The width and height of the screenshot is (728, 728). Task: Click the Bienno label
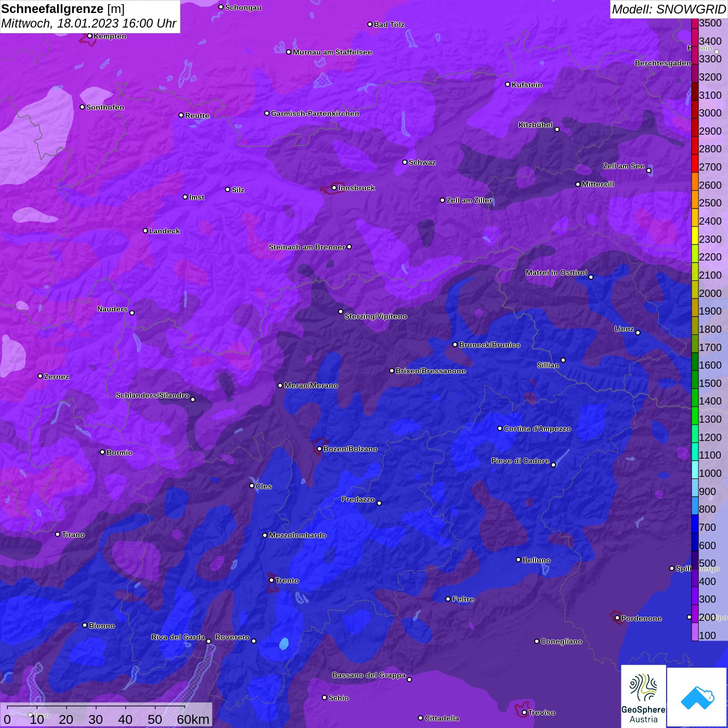click(102, 626)
